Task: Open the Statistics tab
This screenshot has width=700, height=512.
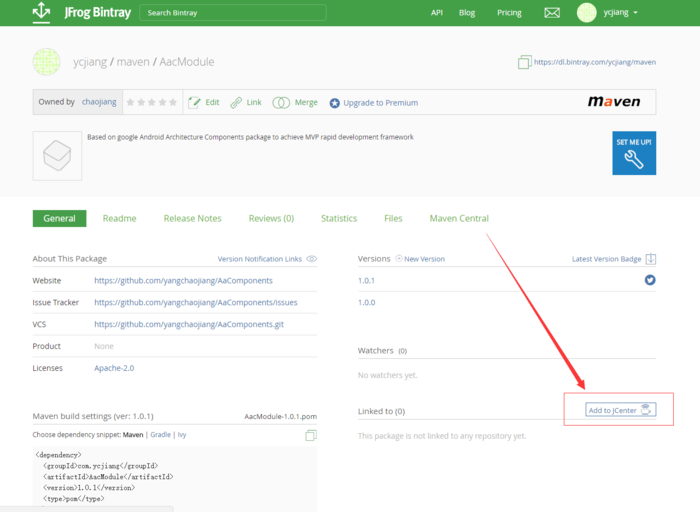Action: (339, 218)
